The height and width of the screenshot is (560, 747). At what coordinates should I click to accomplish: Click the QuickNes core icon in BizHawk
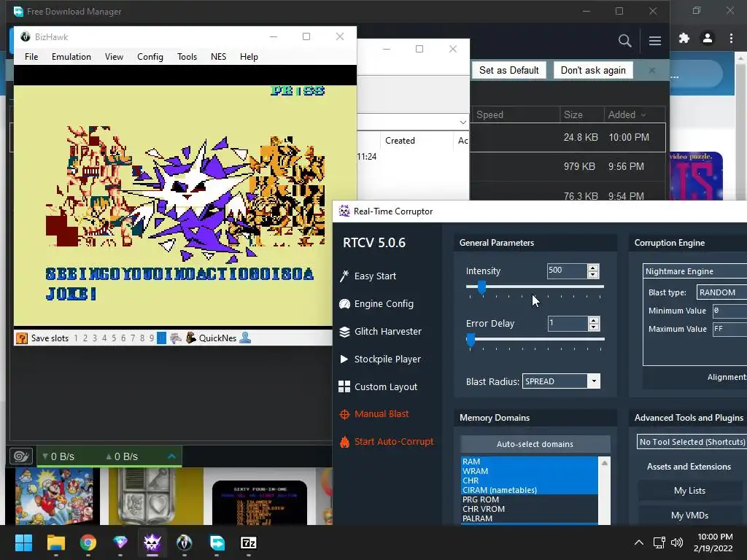pyautogui.click(x=190, y=338)
